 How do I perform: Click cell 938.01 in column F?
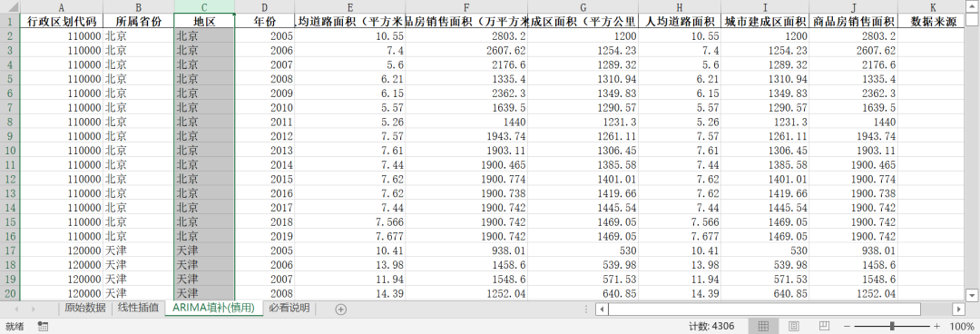466,250
